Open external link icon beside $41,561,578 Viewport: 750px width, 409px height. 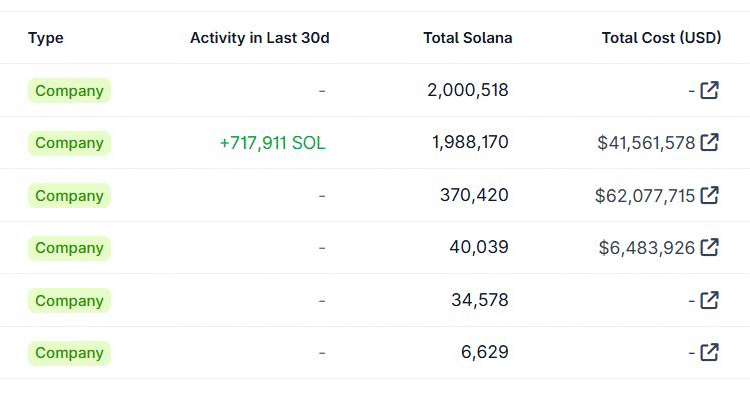(x=709, y=142)
